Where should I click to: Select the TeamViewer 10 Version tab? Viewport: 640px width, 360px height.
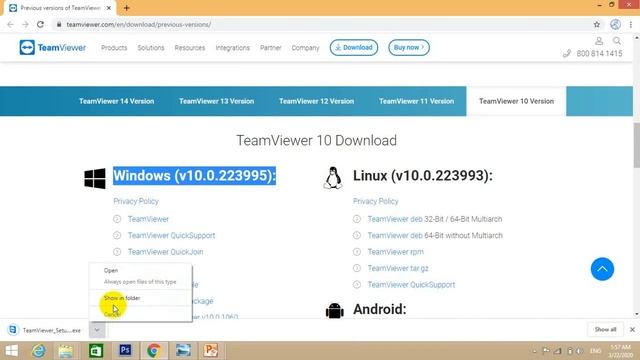click(x=516, y=101)
